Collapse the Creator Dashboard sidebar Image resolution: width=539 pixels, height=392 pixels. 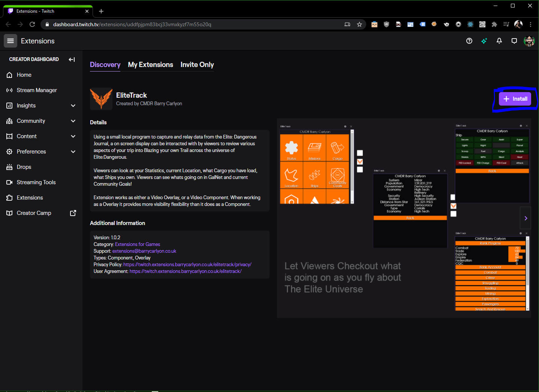(x=72, y=60)
